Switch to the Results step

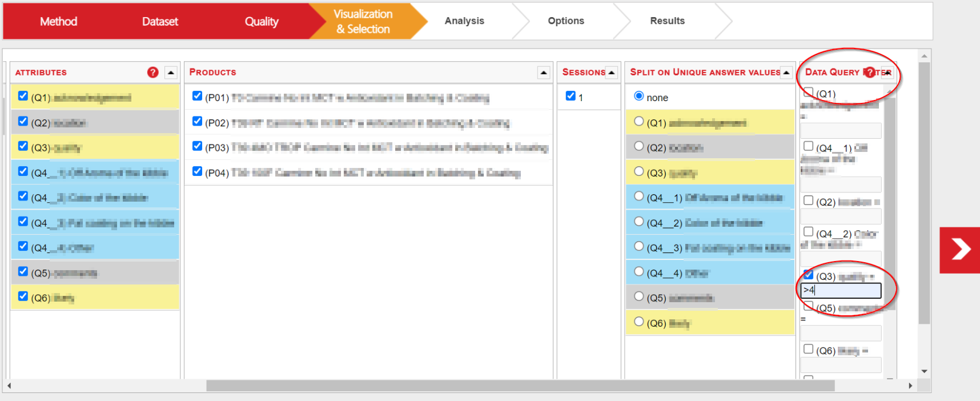tap(667, 21)
